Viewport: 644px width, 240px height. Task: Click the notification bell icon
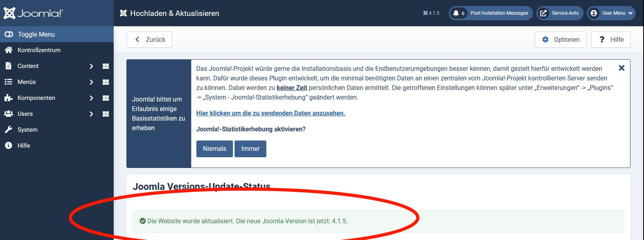(456, 13)
